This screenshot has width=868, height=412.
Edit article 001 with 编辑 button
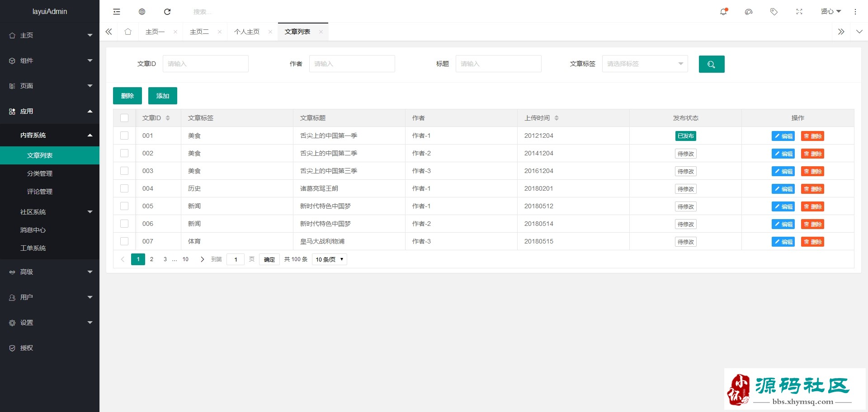coord(783,136)
